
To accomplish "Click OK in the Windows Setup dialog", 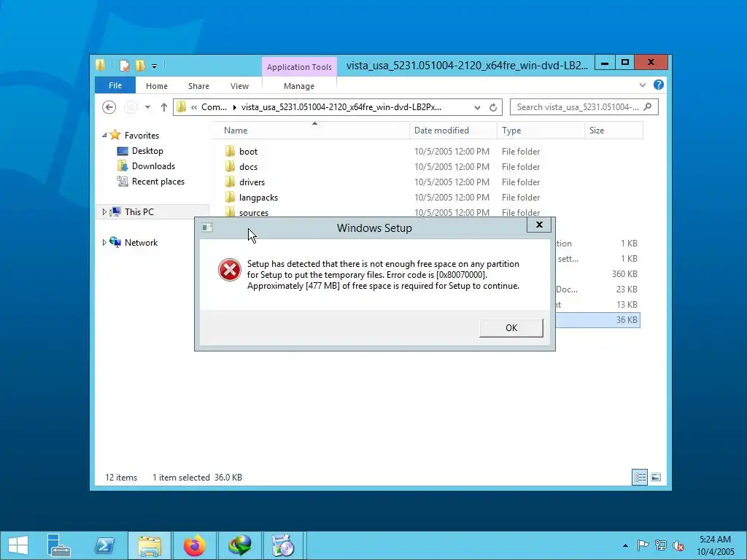I will 511,327.
